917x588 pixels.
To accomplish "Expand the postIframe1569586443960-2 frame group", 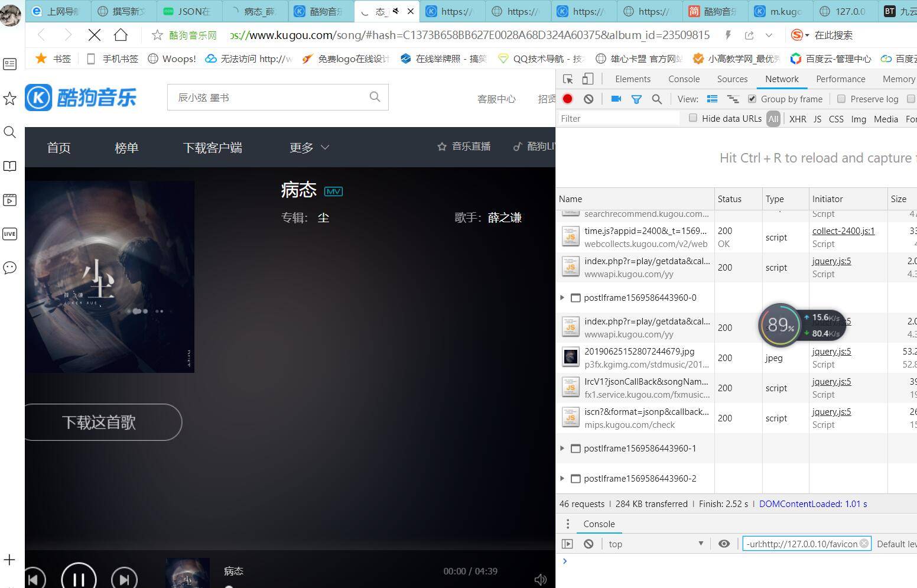I will click(x=562, y=479).
